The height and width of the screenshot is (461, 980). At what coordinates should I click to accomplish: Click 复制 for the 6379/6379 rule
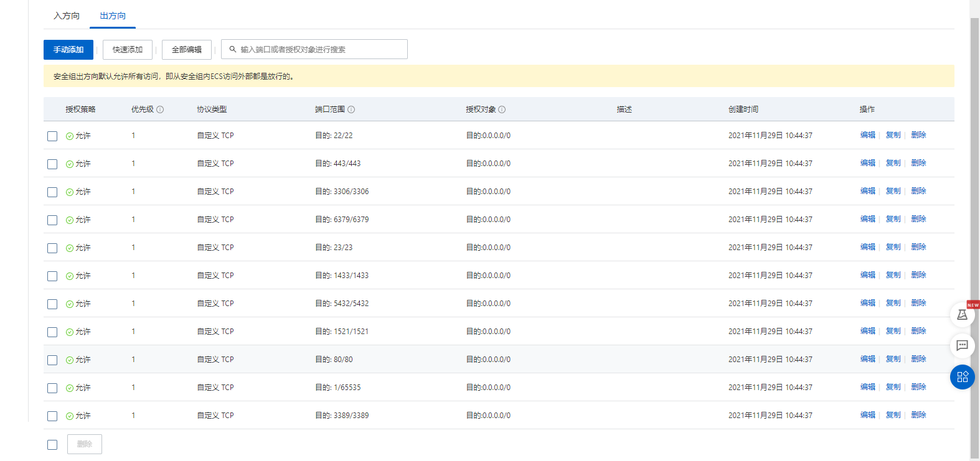893,219
